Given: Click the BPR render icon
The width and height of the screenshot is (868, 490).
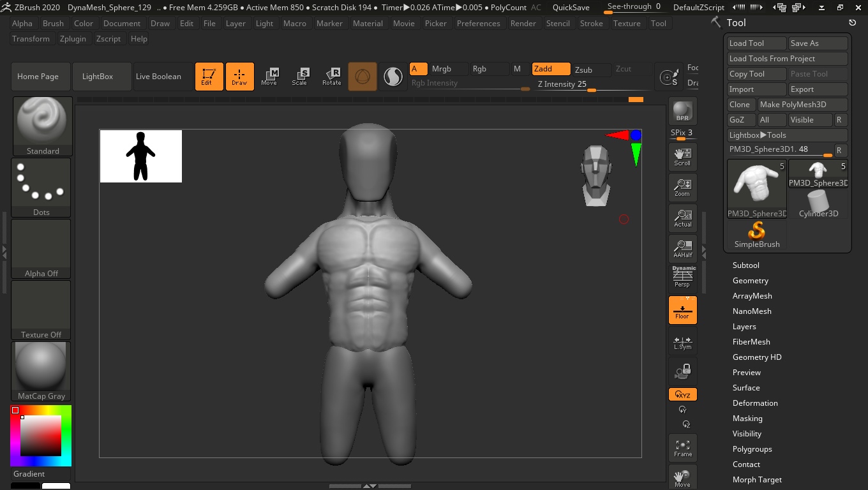Looking at the screenshot, I should coord(682,112).
